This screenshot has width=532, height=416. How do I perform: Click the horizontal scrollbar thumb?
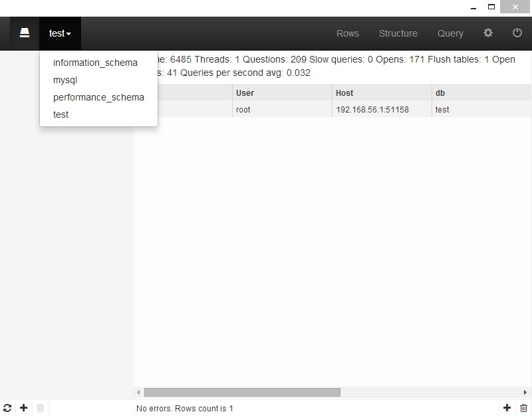(242, 393)
